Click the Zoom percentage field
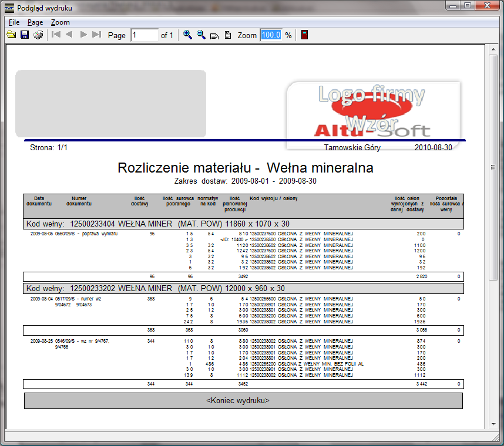Viewport: 504px width, 446px height. point(271,35)
